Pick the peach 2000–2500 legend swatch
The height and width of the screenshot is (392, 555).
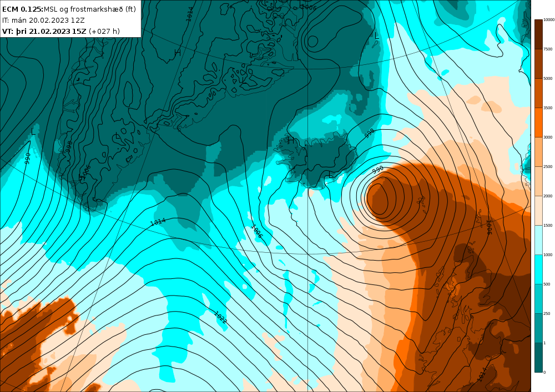(538, 181)
